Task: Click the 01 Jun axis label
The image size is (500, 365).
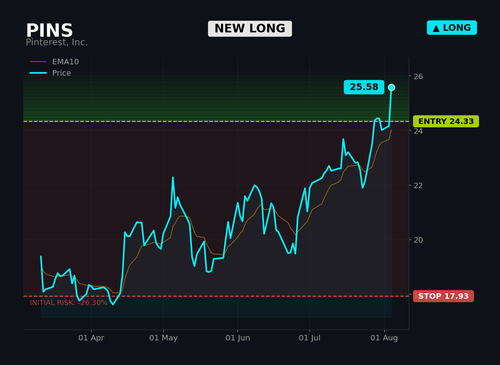Action: tap(238, 338)
